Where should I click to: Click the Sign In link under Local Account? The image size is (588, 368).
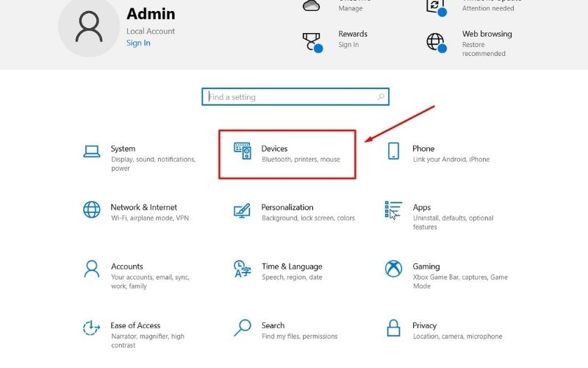pyautogui.click(x=138, y=43)
